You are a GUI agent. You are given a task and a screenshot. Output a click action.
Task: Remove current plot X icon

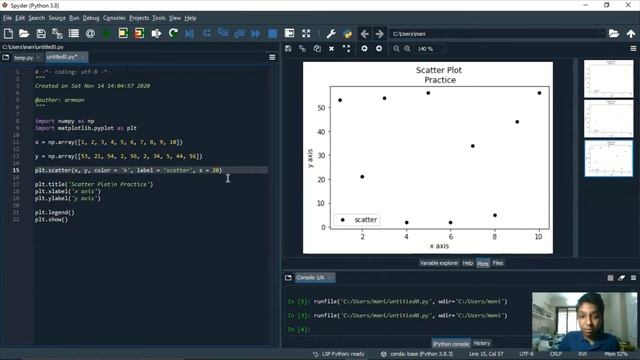331,49
